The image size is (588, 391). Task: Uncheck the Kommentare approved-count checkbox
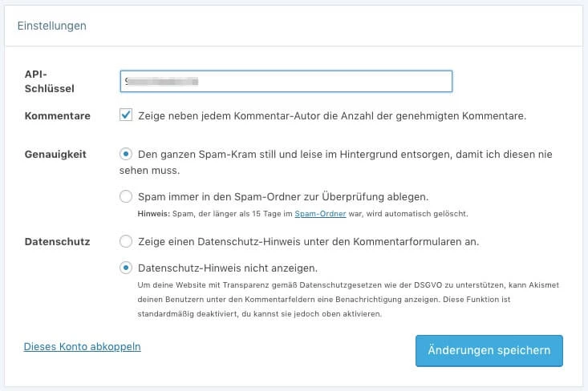pos(126,115)
